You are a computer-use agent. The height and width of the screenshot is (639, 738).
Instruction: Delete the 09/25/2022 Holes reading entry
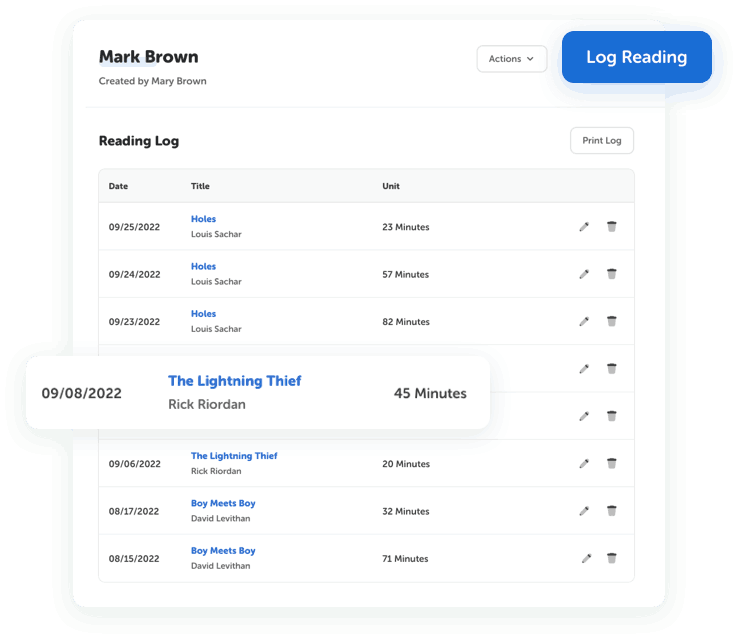tap(612, 227)
